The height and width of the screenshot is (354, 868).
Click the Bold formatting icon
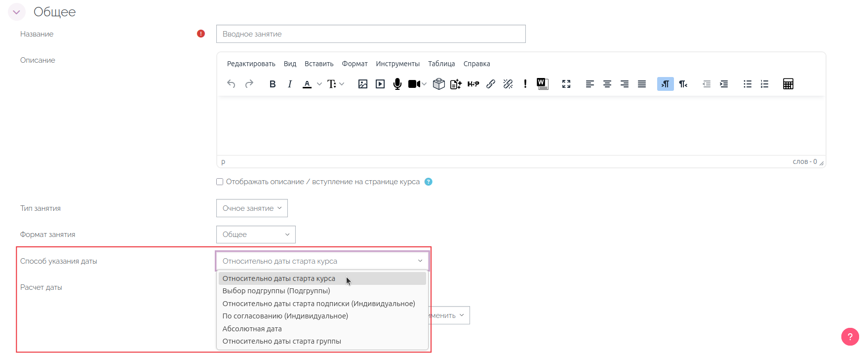[272, 84]
